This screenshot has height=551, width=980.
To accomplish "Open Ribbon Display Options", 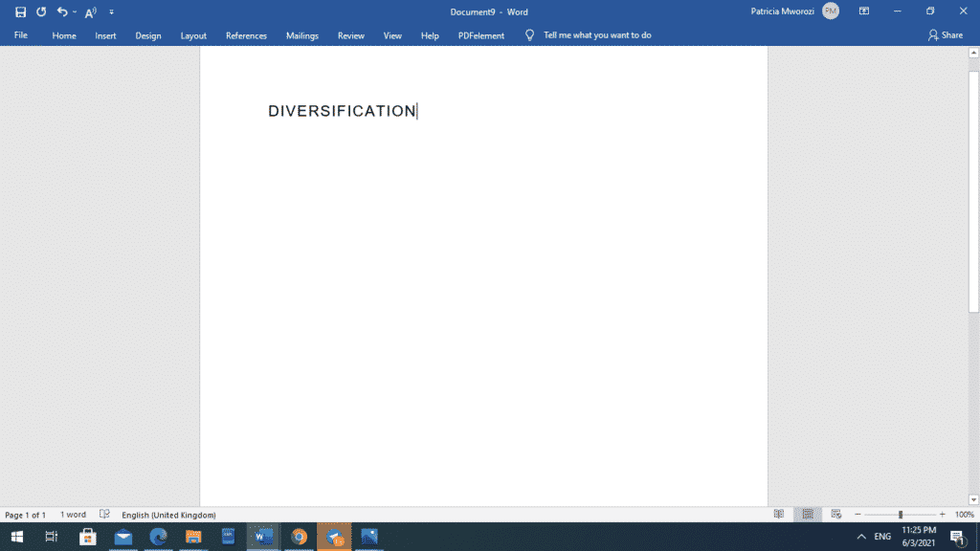I will tap(864, 11).
